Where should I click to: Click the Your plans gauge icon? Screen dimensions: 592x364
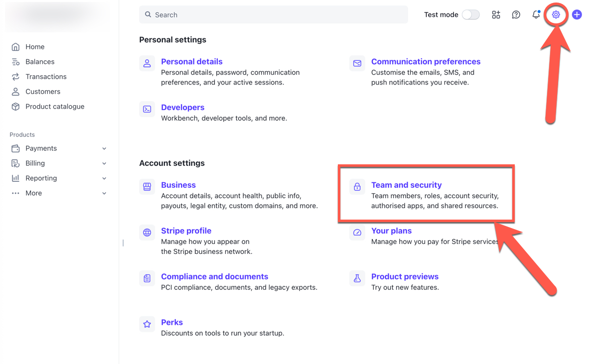tap(357, 233)
